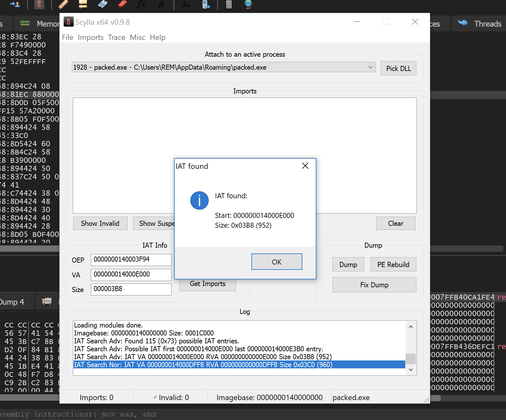Open the Imports menu
Viewport: 506px width, 420px height.
point(91,37)
